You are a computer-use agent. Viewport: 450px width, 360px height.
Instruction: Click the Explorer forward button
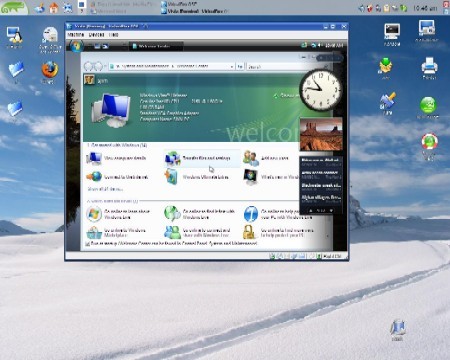click(98, 67)
